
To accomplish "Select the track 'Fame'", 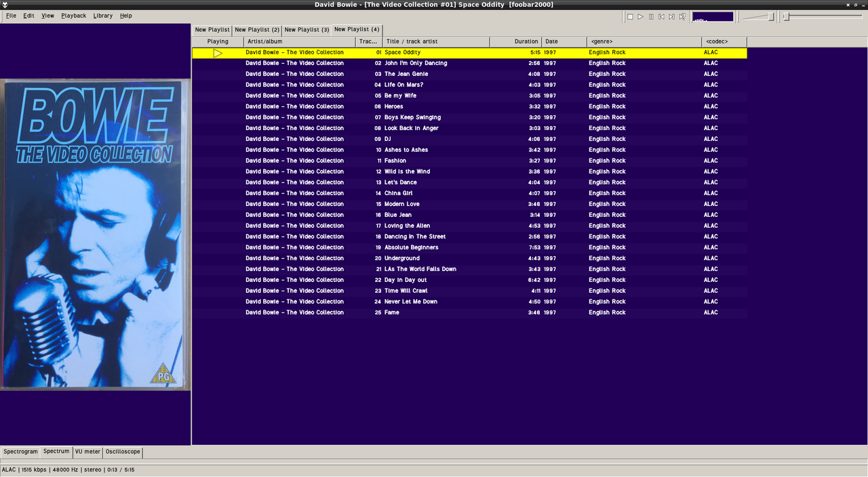I will pos(469,312).
